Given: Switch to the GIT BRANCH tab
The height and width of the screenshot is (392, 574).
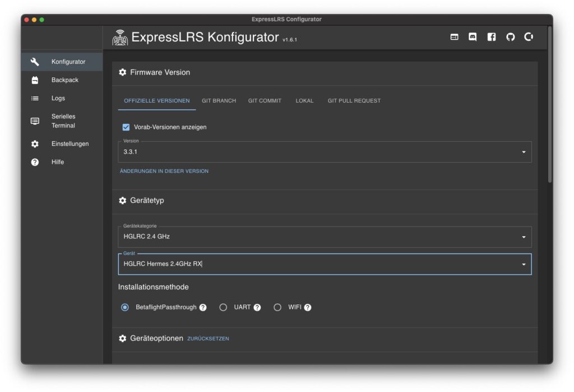Looking at the screenshot, I should click(219, 101).
